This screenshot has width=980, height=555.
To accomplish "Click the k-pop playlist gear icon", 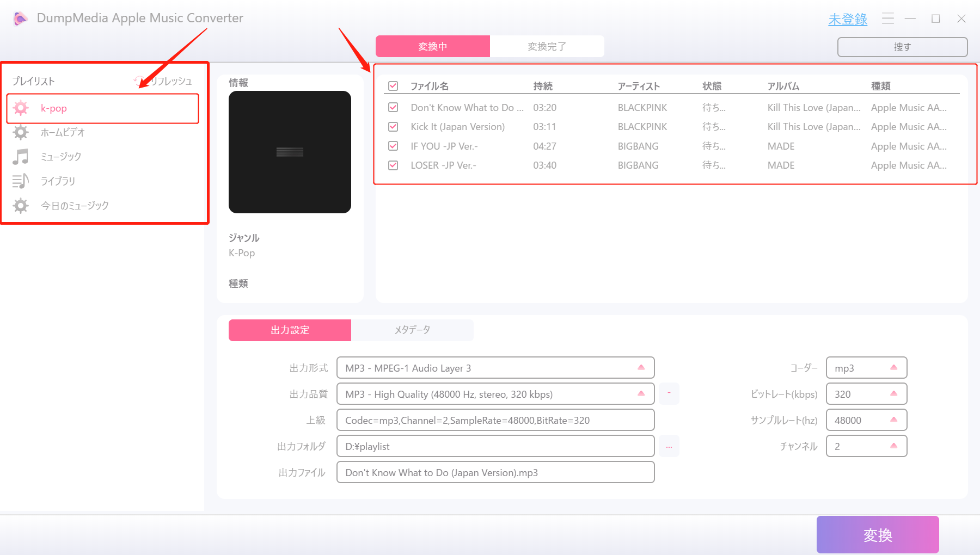I will (21, 108).
